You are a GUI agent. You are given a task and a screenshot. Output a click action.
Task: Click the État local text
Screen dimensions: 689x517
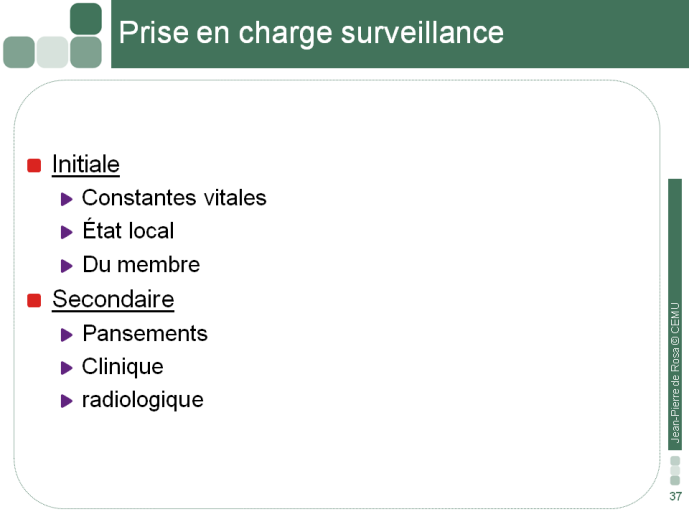click(x=128, y=230)
